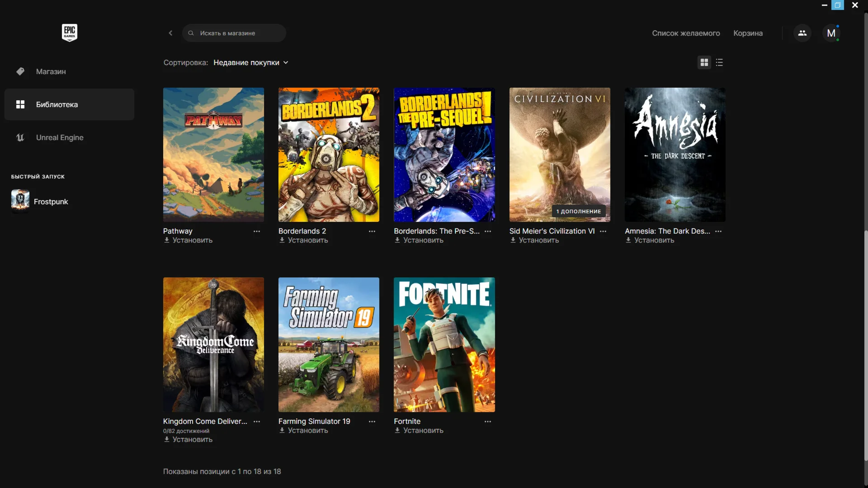Click the Store tag icon
This screenshot has height=488, width=868.
tap(20, 71)
